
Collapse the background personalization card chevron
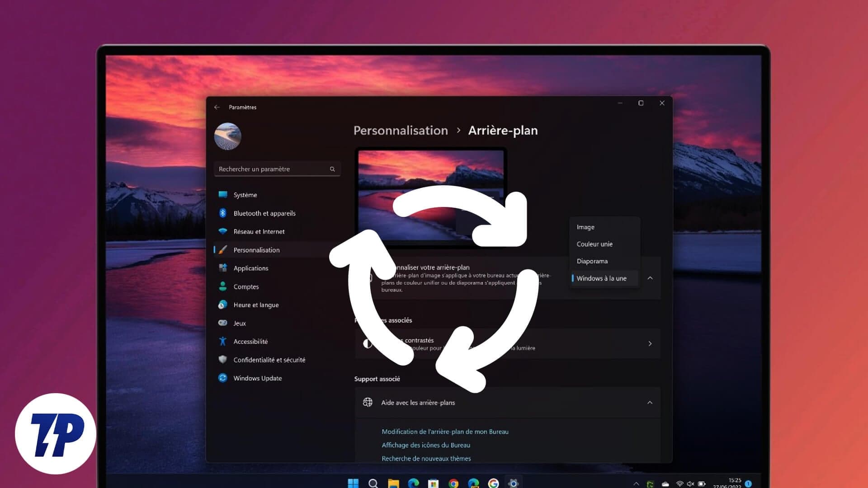click(x=650, y=278)
